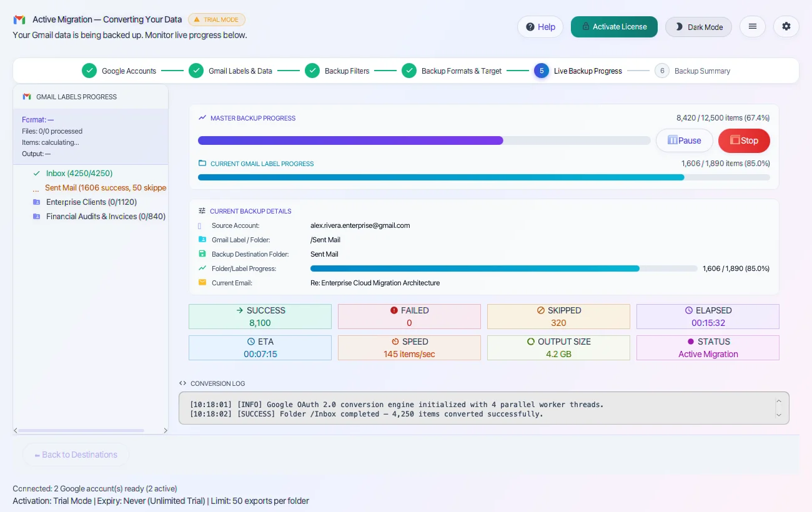Viewport: 812px width, 512px height.
Task: Click the Current Gmail Label Progress folder icon
Action: (x=202, y=163)
